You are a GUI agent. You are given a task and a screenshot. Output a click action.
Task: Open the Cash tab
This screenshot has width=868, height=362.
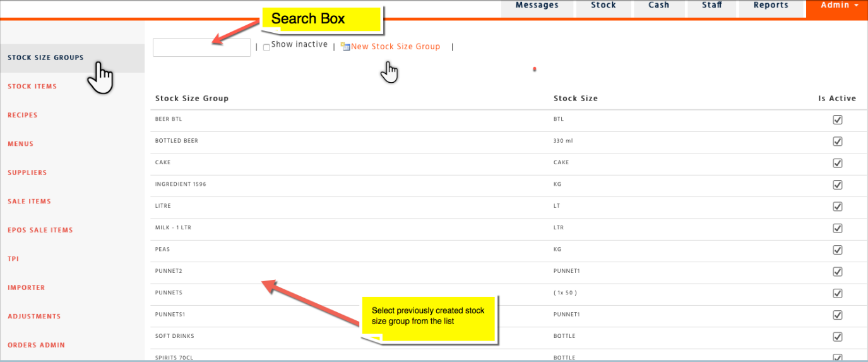(659, 6)
